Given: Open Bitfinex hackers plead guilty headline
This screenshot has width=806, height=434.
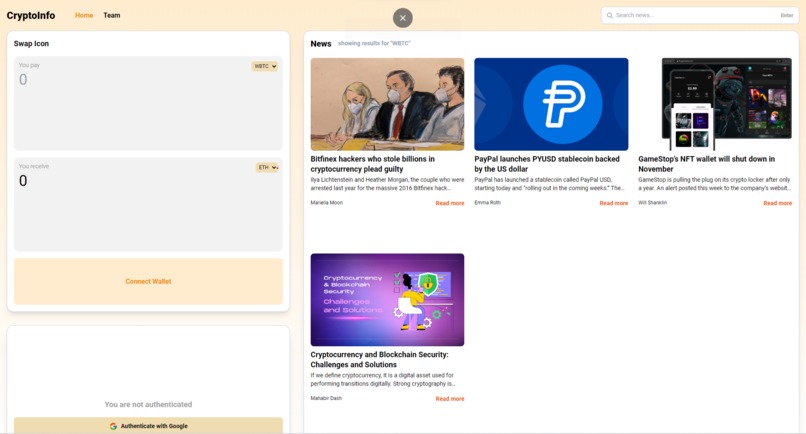Looking at the screenshot, I should point(373,164).
